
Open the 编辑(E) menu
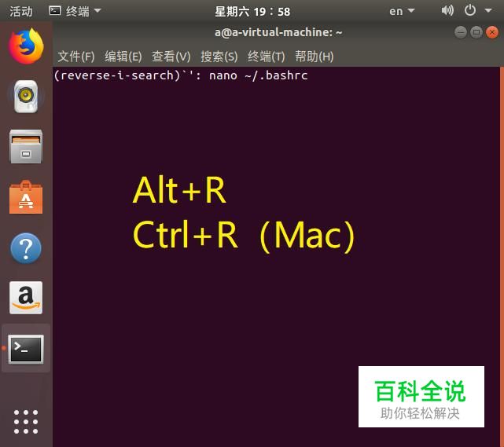123,57
